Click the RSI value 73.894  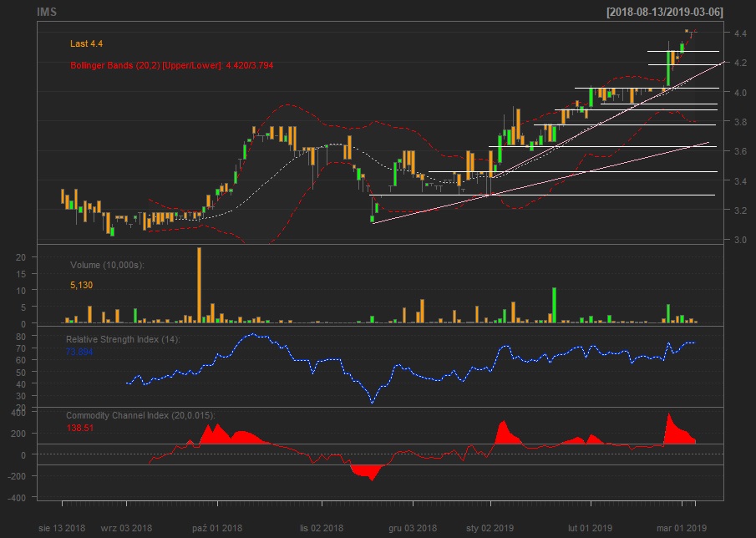79,352
